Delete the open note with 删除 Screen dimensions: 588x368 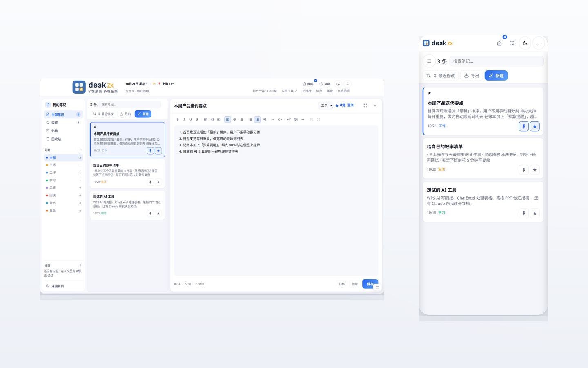coord(355,284)
